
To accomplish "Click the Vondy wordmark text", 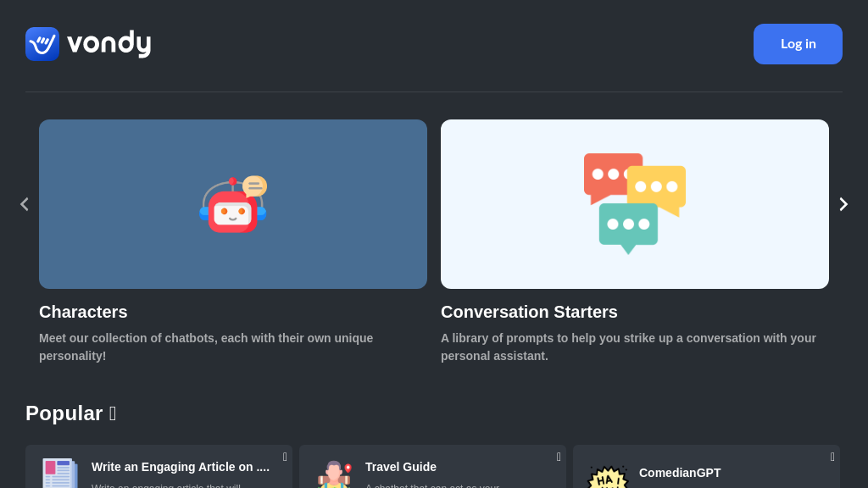I will point(108,43).
